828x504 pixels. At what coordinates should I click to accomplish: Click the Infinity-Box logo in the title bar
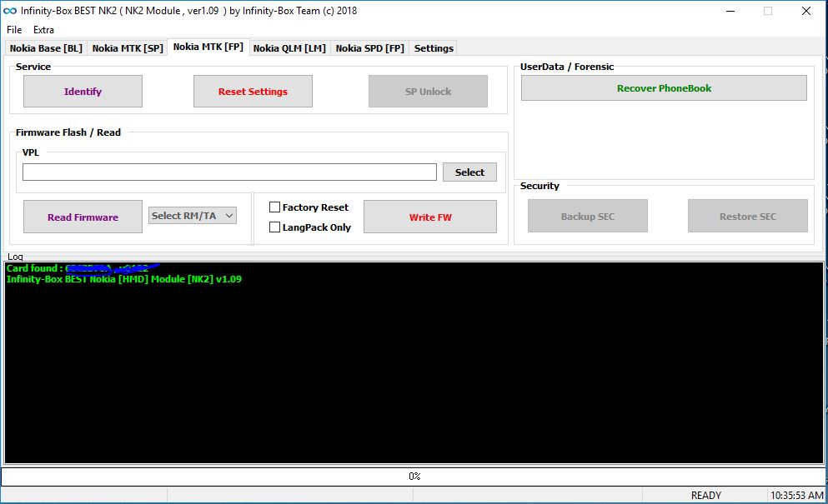pos(10,11)
